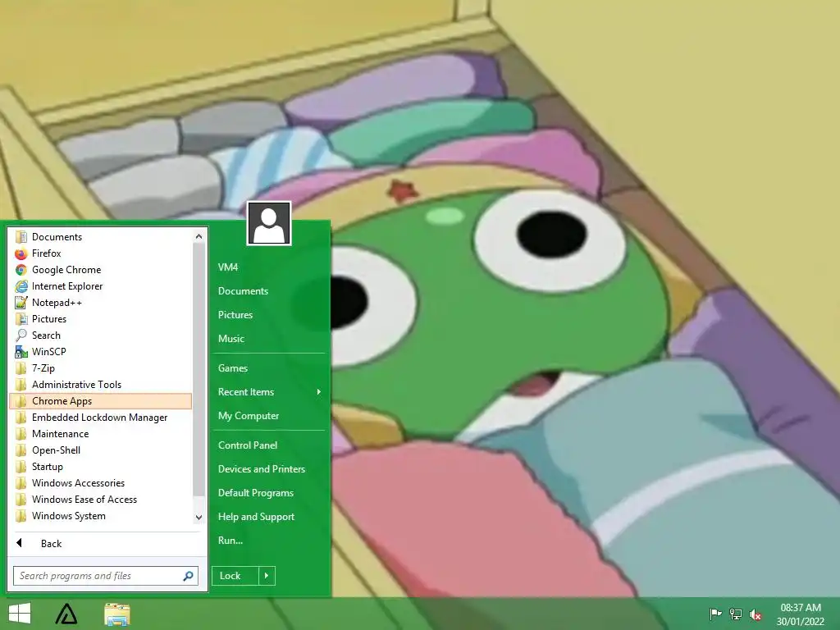Select the "Notepad++" text entry
The image size is (840, 630).
[57, 303]
